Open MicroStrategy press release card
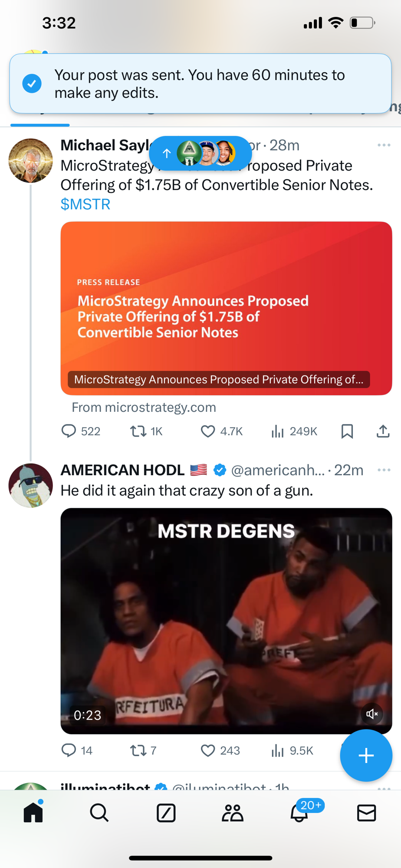This screenshot has width=401, height=868. tap(226, 308)
